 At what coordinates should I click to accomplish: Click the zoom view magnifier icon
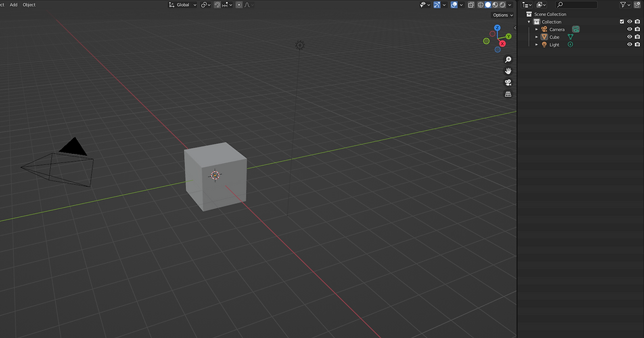click(x=508, y=60)
